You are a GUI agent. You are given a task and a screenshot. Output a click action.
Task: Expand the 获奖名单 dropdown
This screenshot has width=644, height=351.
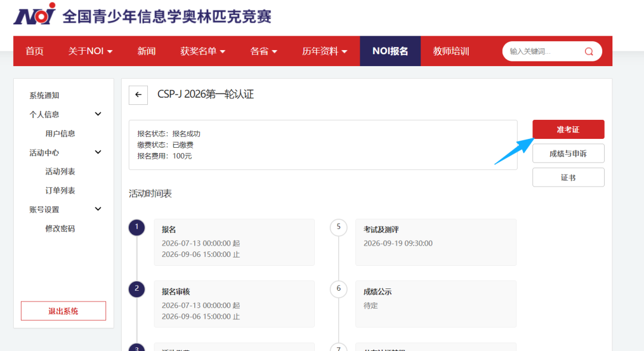click(x=203, y=51)
